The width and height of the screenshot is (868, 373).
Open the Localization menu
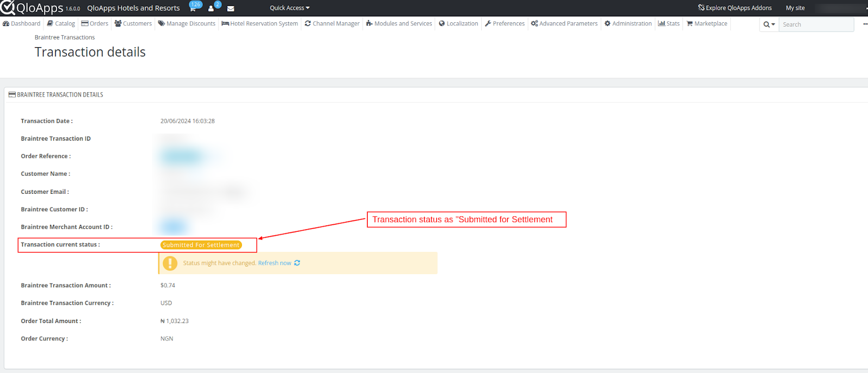(459, 24)
